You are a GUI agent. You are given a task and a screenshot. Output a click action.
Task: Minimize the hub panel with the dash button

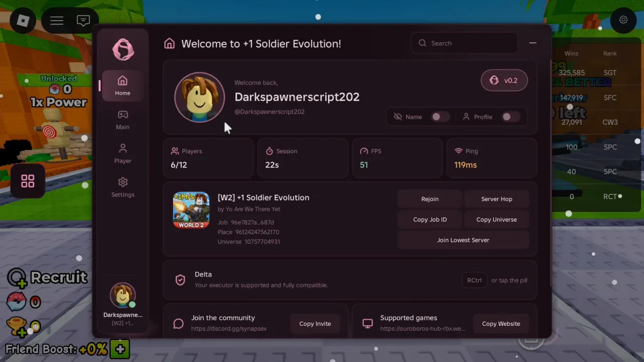tap(533, 43)
